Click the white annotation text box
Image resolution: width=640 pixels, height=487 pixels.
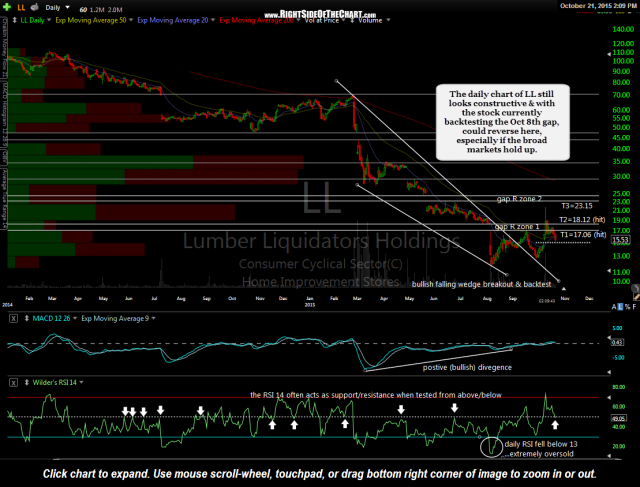502,122
